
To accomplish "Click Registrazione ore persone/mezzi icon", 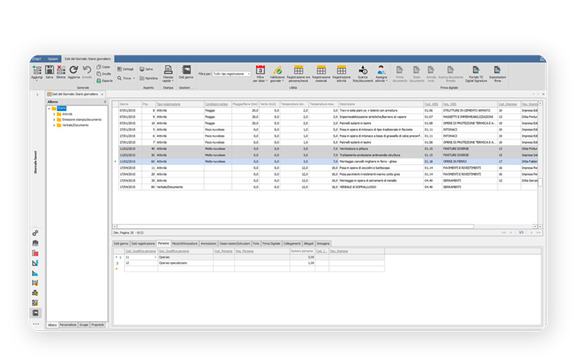I will (298, 70).
